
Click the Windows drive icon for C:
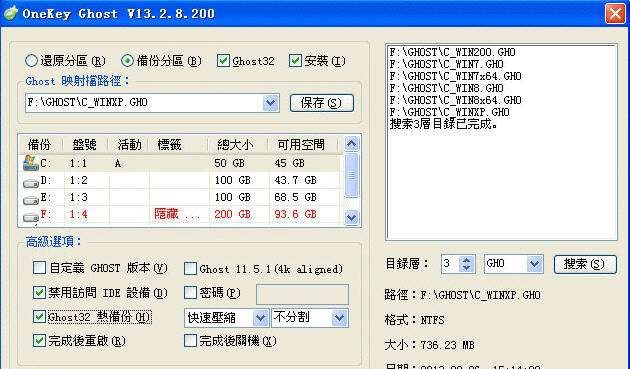click(x=31, y=163)
